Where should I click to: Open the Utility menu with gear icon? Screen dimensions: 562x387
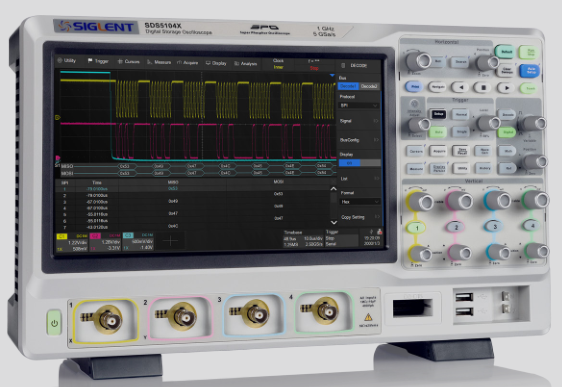click(x=67, y=61)
